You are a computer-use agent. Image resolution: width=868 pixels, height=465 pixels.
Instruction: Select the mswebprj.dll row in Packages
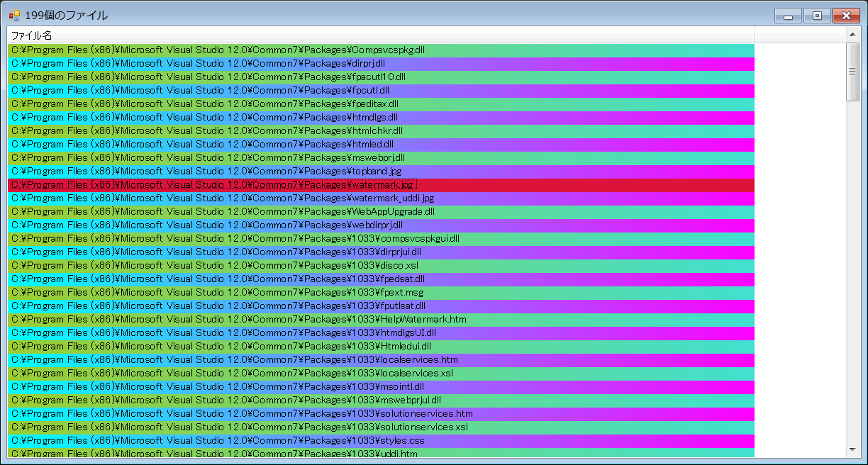click(x=381, y=158)
